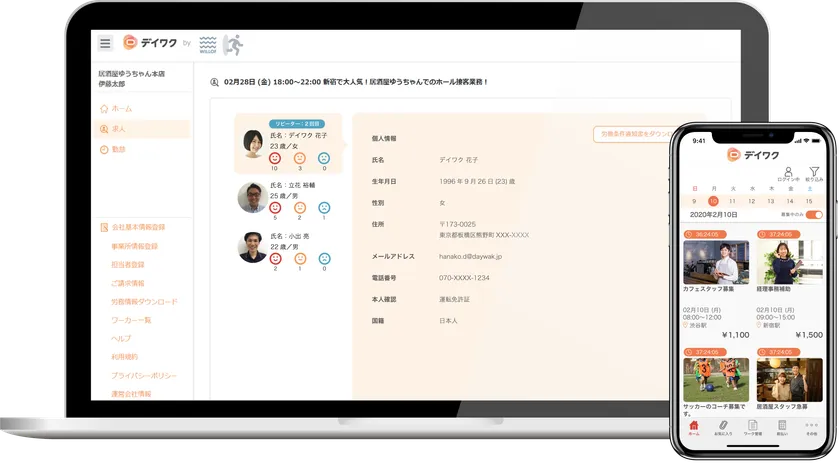Screen dimensions: 840x474
Task: Open ご請求情報 link
Action: [128, 283]
